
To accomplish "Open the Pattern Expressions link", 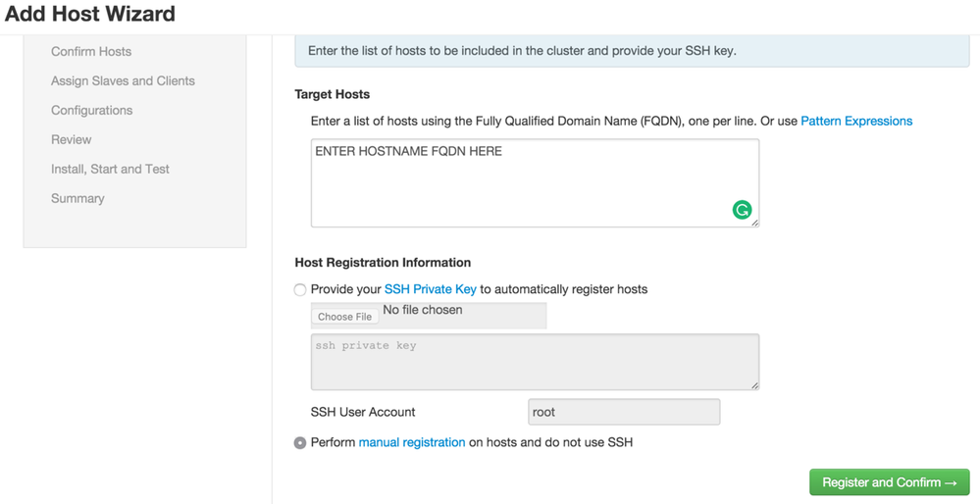I will point(856,122).
